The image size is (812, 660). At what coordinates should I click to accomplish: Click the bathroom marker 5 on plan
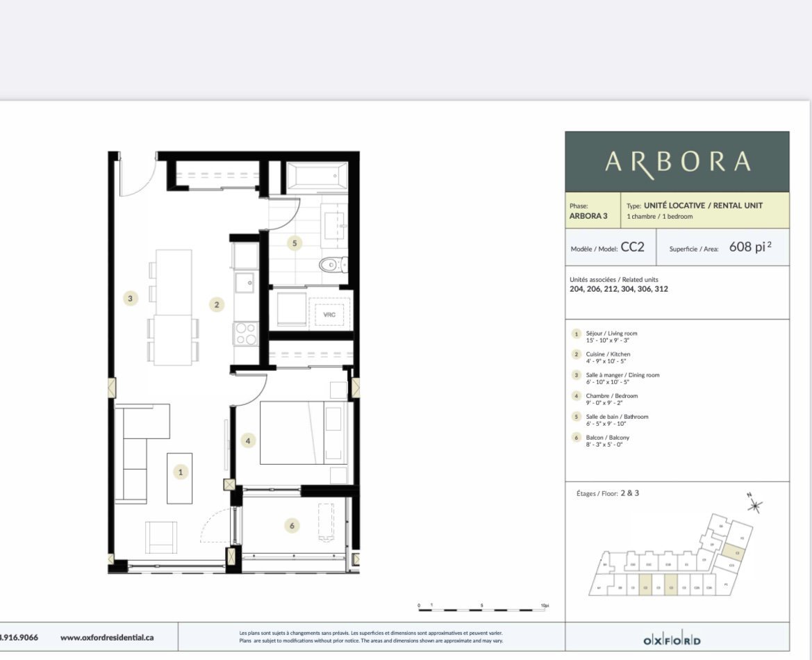pos(295,243)
